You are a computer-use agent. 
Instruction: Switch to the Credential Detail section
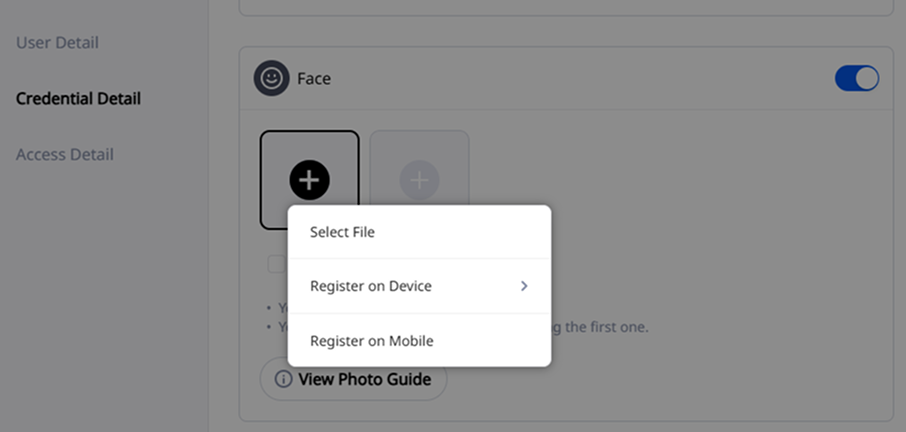coord(78,99)
